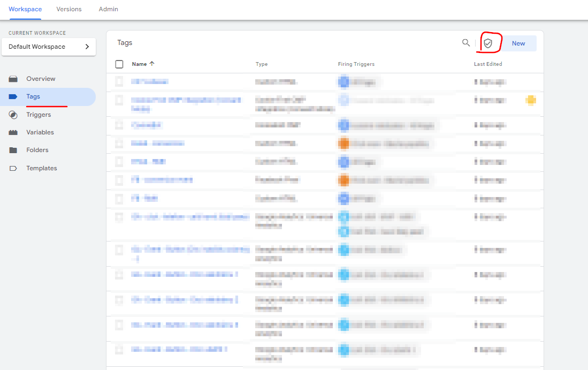
Task: Click the search magnifier icon in Tags
Action: click(466, 43)
